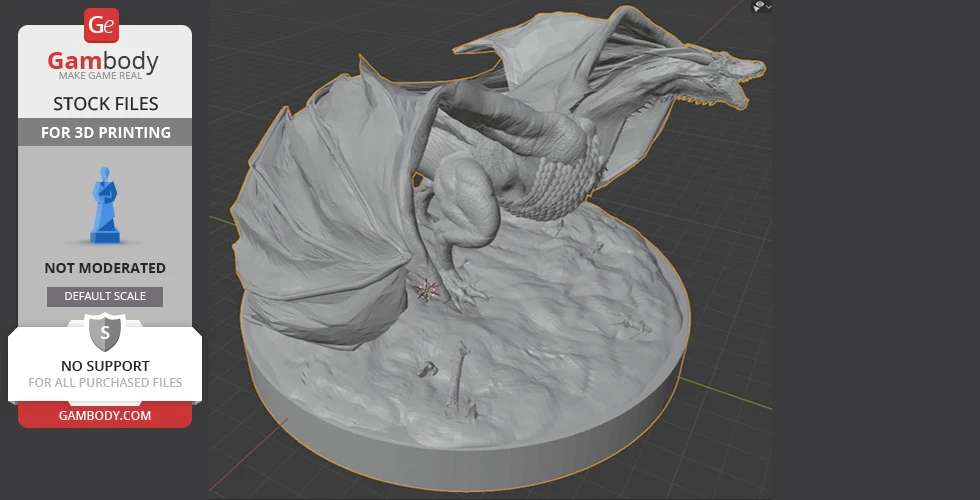Click the NOT MODERATED label
Viewport: 980px width, 500px height.
point(105,268)
